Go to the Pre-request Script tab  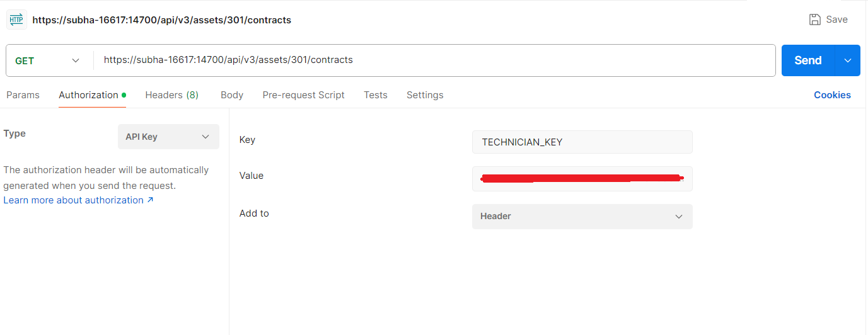click(x=303, y=95)
